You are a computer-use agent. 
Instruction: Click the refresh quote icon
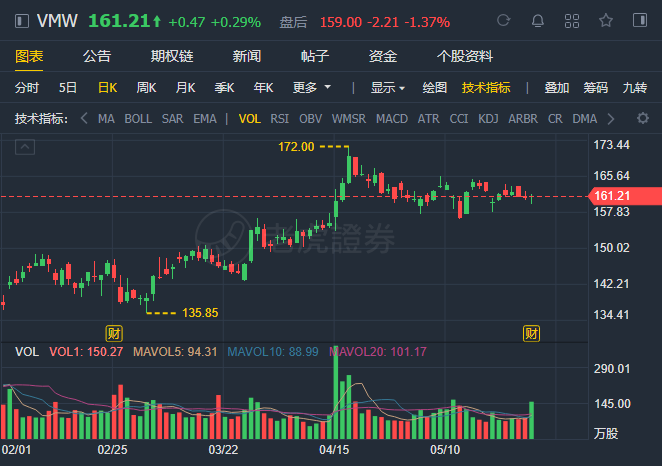(503, 21)
